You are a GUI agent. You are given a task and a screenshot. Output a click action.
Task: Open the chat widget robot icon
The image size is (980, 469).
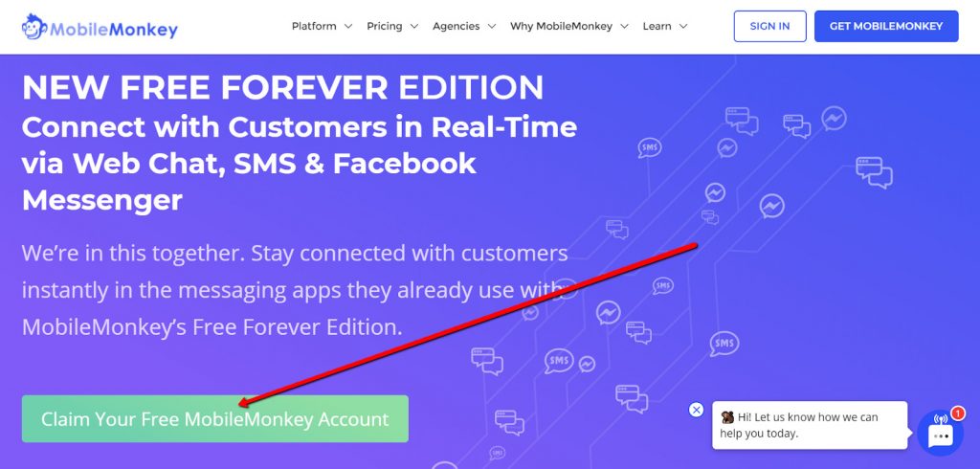pos(941,433)
